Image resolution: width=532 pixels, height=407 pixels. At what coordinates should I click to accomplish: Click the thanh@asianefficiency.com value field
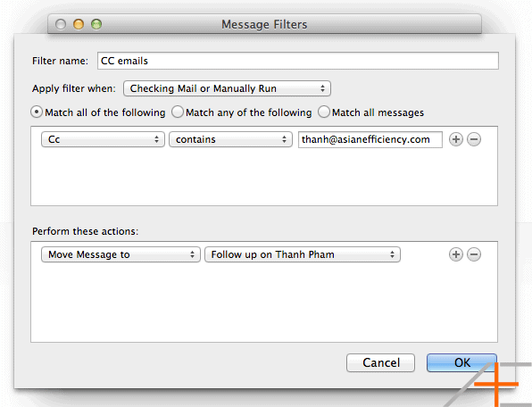[370, 139]
